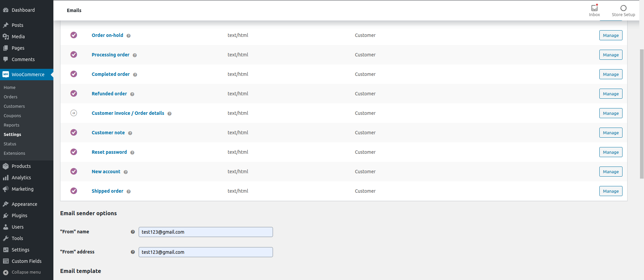644x280 pixels.
Task: Toggle enabled status of Order on-hold email
Action: 74,35
